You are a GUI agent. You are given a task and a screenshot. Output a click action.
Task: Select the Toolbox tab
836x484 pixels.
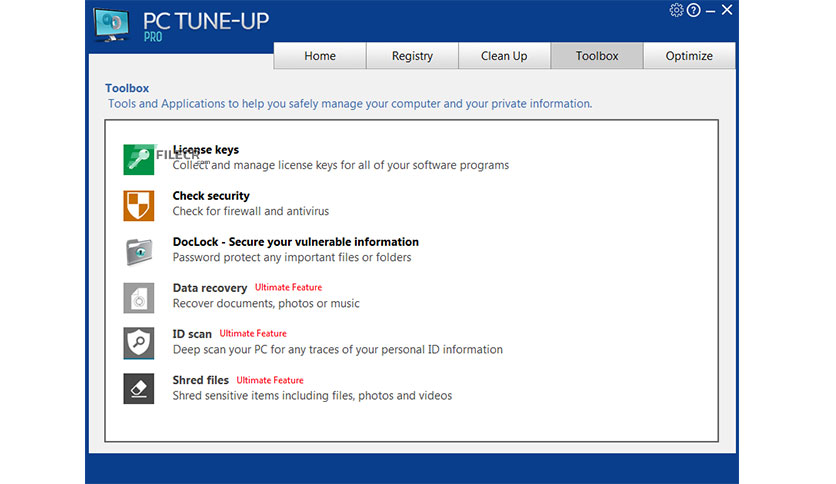597,56
